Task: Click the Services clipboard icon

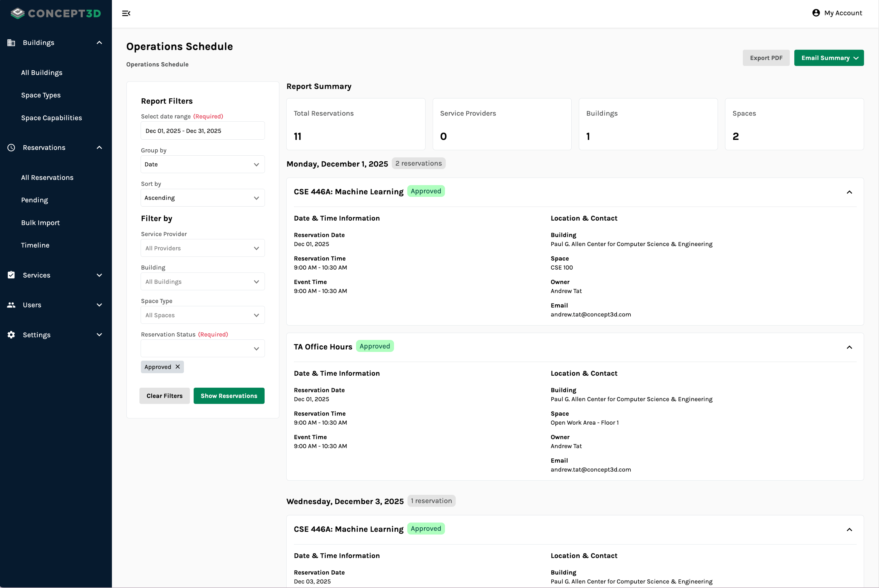Action: 11,275
